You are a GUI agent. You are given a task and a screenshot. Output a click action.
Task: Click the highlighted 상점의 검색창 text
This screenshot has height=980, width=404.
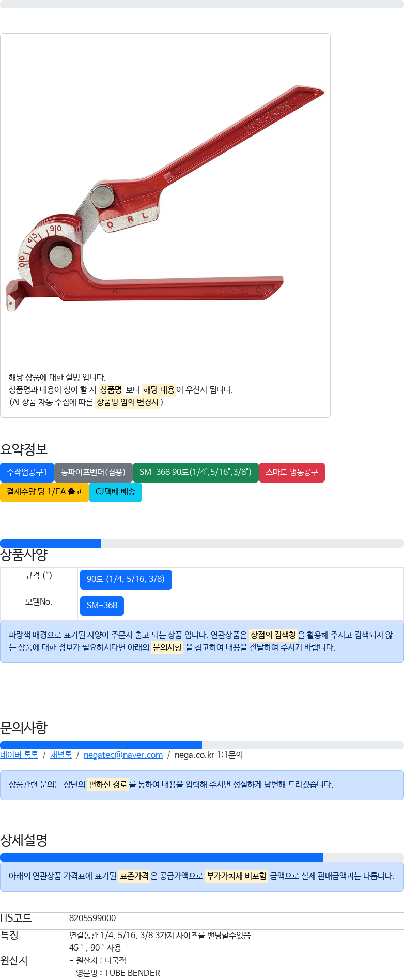point(273,635)
